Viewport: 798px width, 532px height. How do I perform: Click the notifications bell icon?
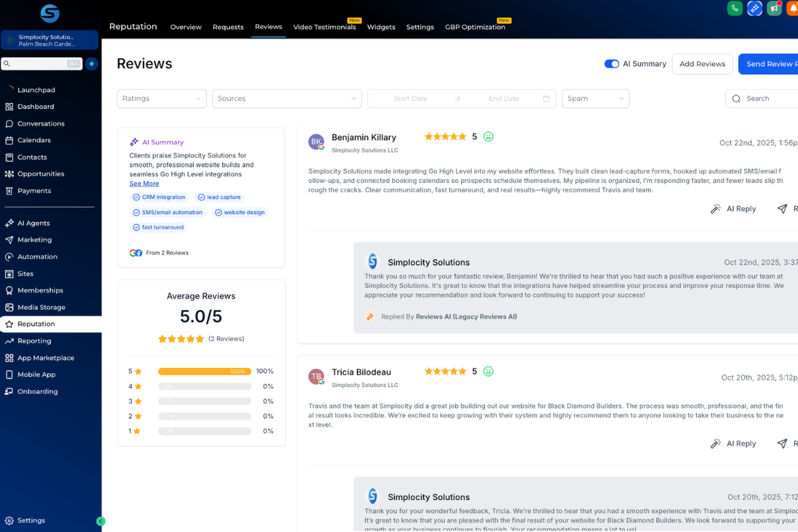[x=794, y=9]
